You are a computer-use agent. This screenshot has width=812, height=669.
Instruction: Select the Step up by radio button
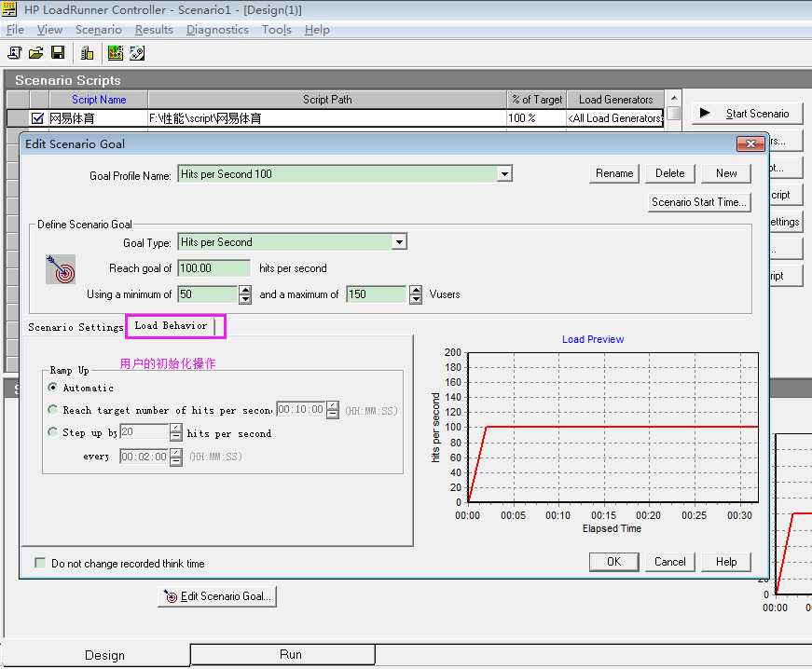click(x=52, y=431)
